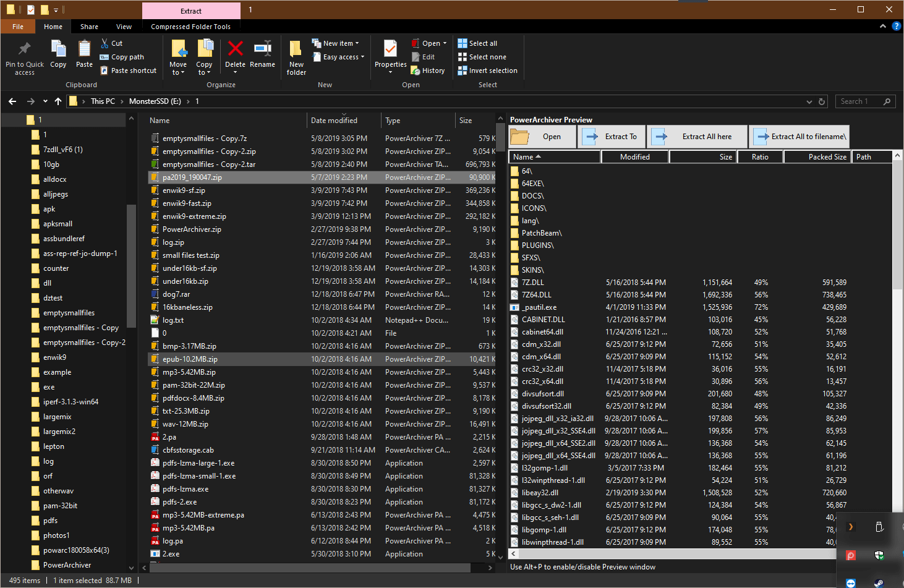Expand the New item dropdown
Screen dimensions: 904x588
pyautogui.click(x=335, y=43)
